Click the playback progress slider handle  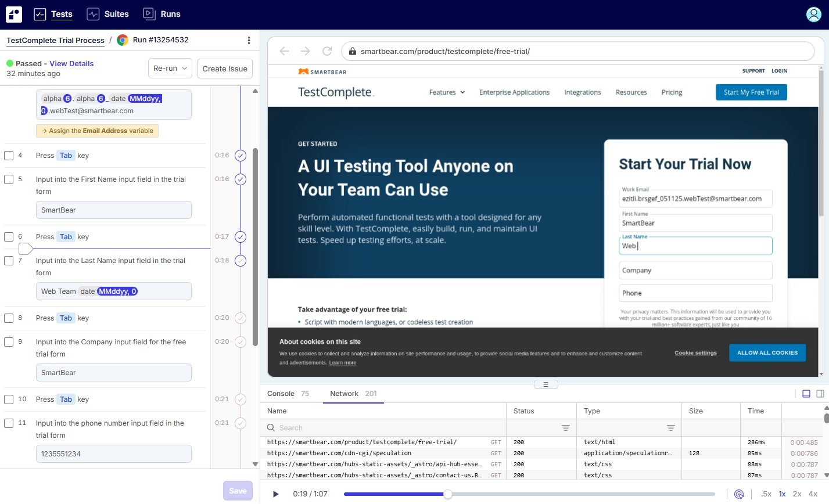click(x=448, y=494)
